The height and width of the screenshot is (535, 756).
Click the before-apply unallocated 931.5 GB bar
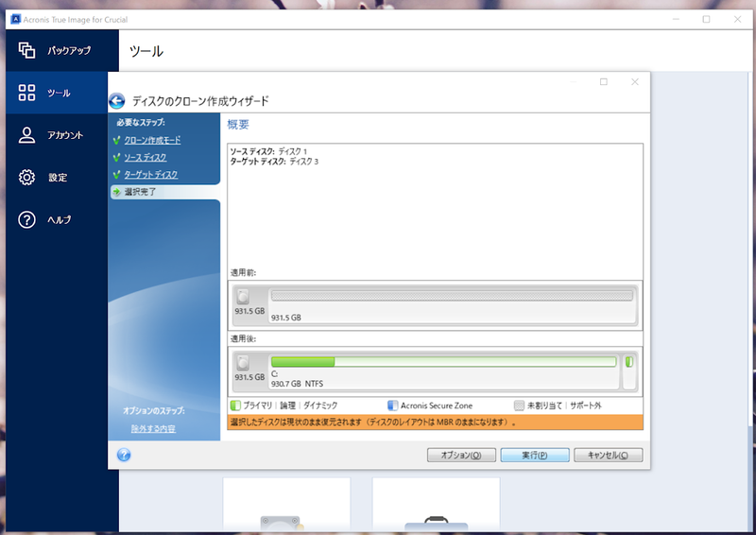coord(452,296)
